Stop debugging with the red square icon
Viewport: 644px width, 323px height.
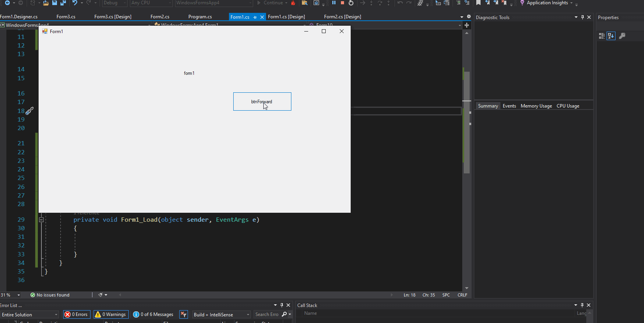pos(342,3)
